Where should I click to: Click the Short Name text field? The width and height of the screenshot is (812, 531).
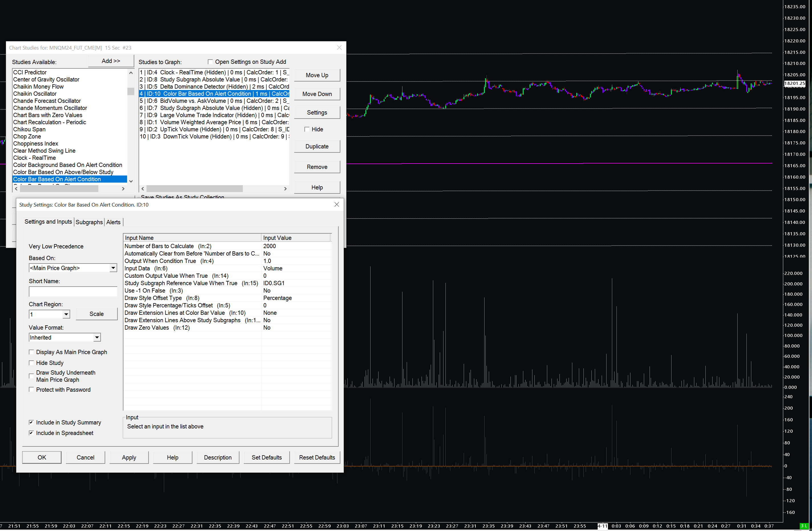pyautogui.click(x=73, y=292)
